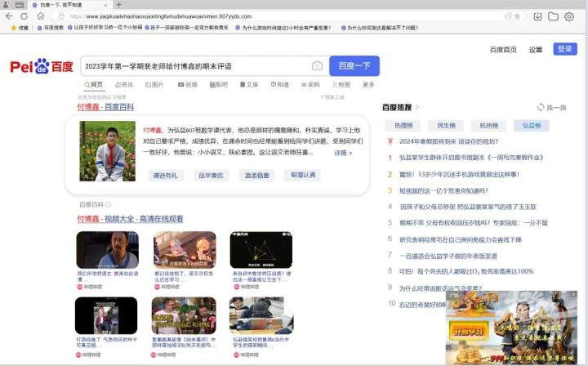Switch to 热搜榜 tab

pos(403,126)
